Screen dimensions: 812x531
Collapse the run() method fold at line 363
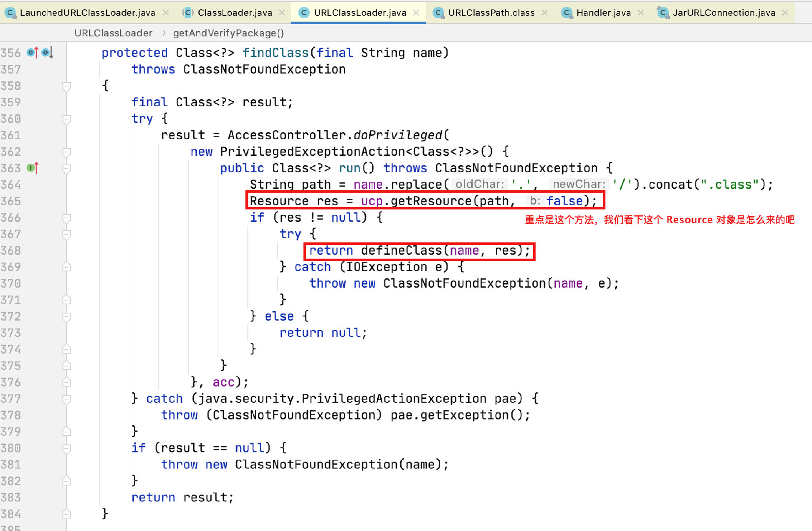pyautogui.click(x=66, y=168)
